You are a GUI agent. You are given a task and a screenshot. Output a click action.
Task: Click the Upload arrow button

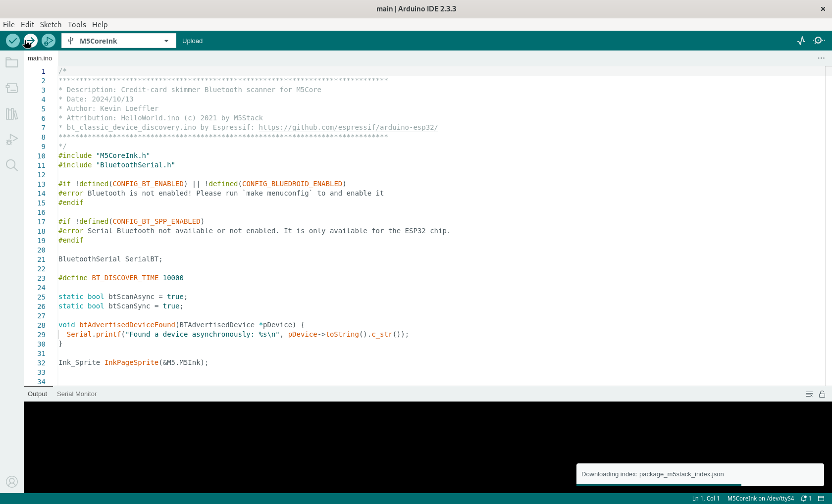(x=31, y=41)
